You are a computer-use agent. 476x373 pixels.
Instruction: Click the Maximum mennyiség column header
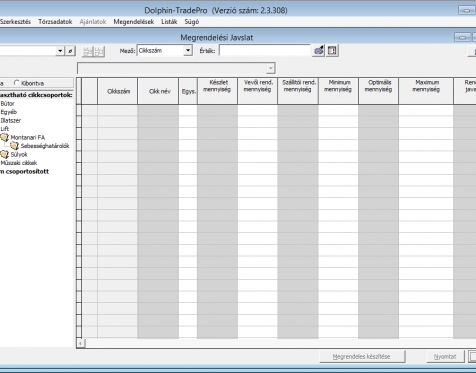(x=426, y=91)
